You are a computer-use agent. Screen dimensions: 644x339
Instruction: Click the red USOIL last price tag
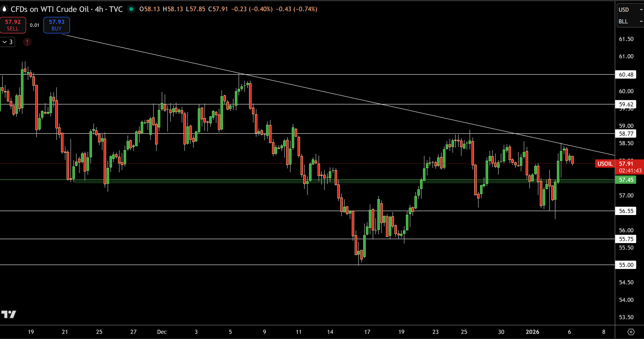(605, 164)
